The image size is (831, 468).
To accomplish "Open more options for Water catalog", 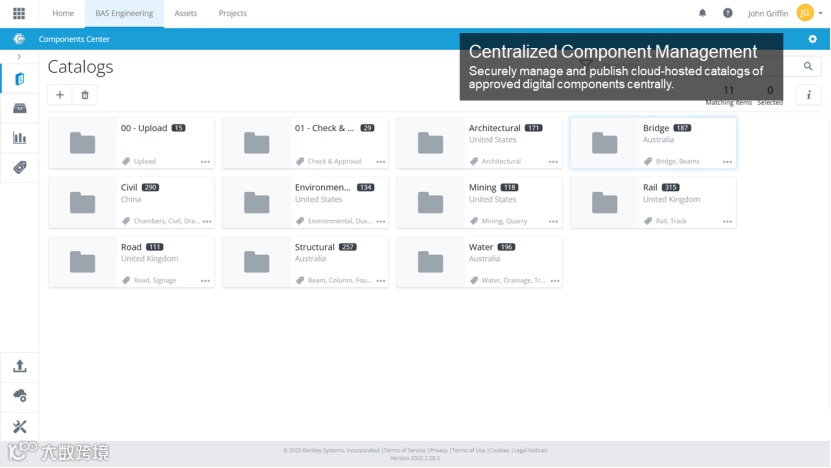I will point(555,281).
